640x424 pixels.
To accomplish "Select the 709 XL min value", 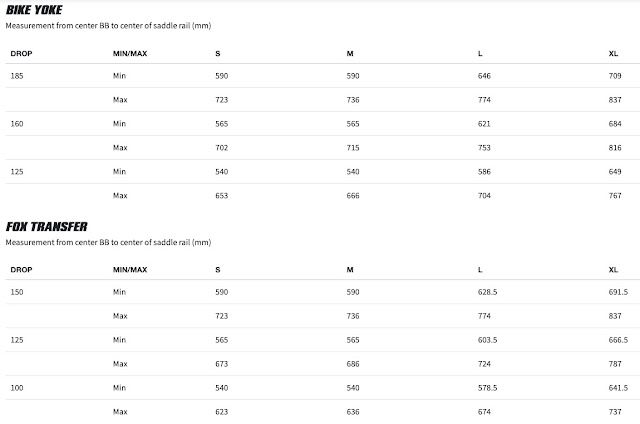I will [615, 76].
